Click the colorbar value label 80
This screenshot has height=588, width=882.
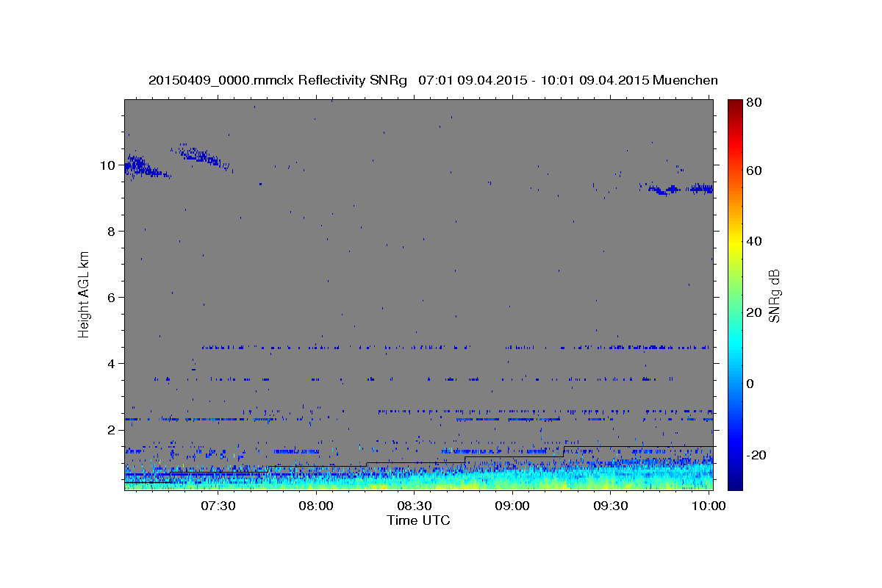(x=755, y=103)
